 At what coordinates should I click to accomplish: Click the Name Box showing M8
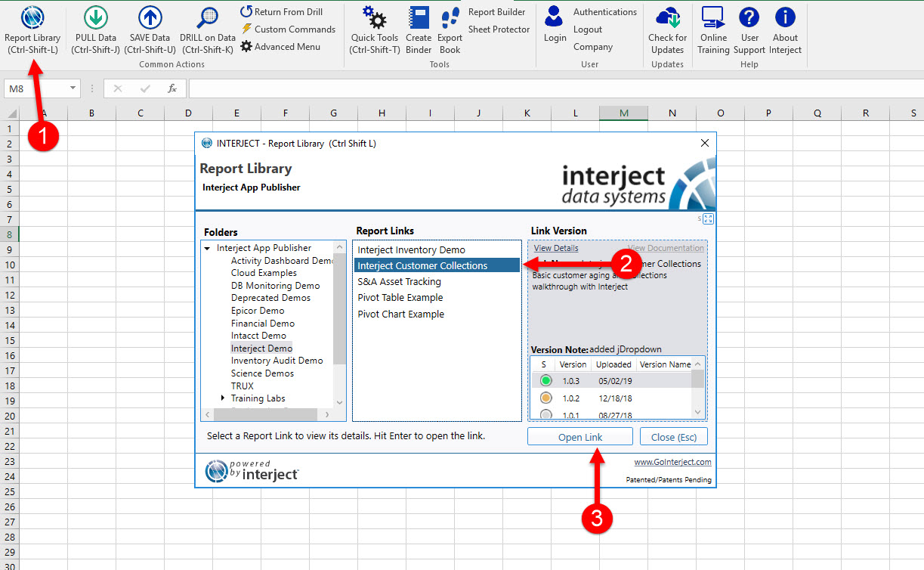point(36,88)
